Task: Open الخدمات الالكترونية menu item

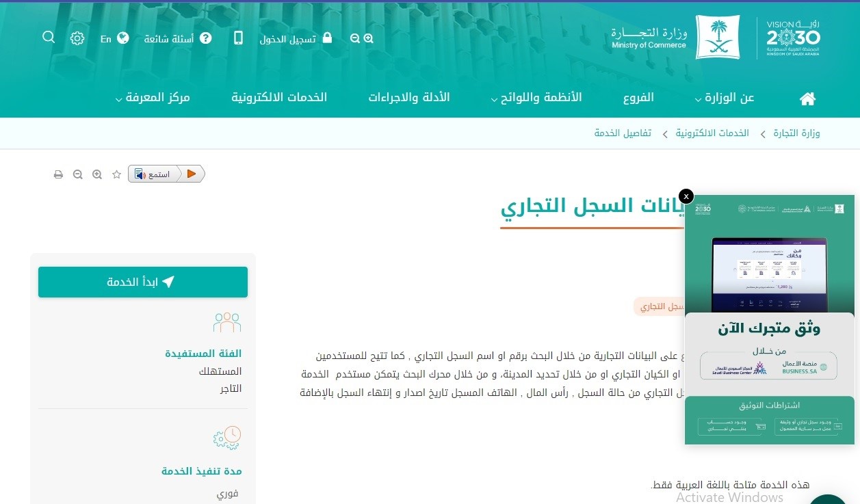Action: click(279, 97)
